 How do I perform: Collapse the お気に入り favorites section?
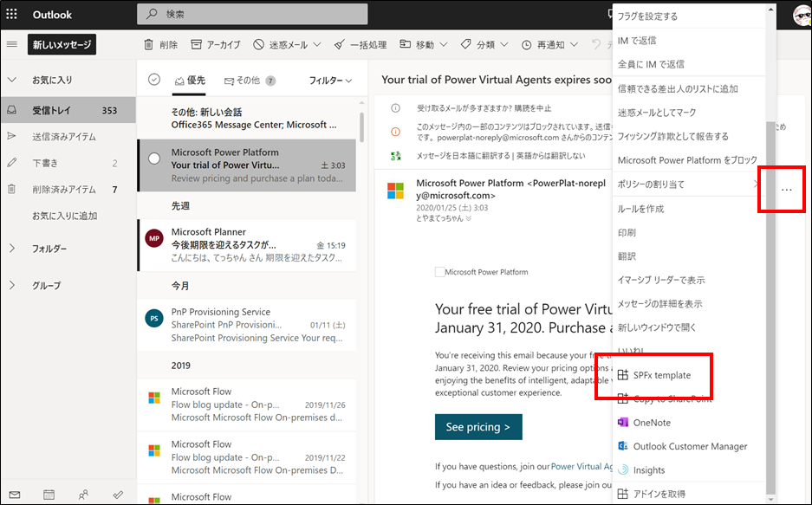coord(12,80)
